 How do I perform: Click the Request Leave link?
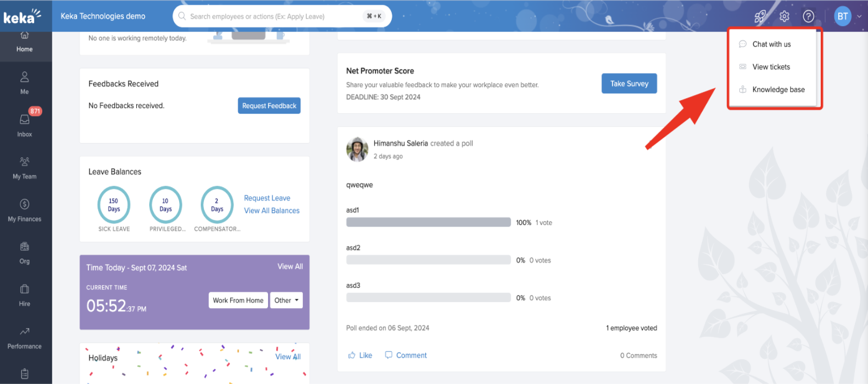pyautogui.click(x=267, y=198)
